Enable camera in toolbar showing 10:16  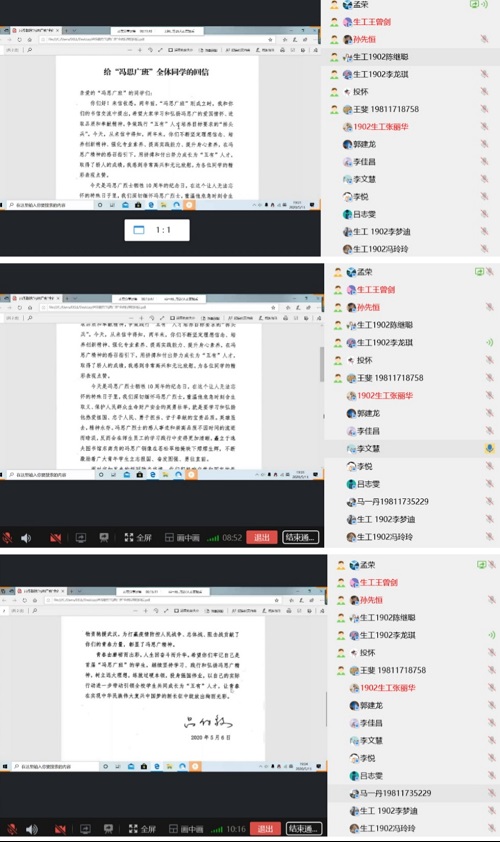pos(60,829)
